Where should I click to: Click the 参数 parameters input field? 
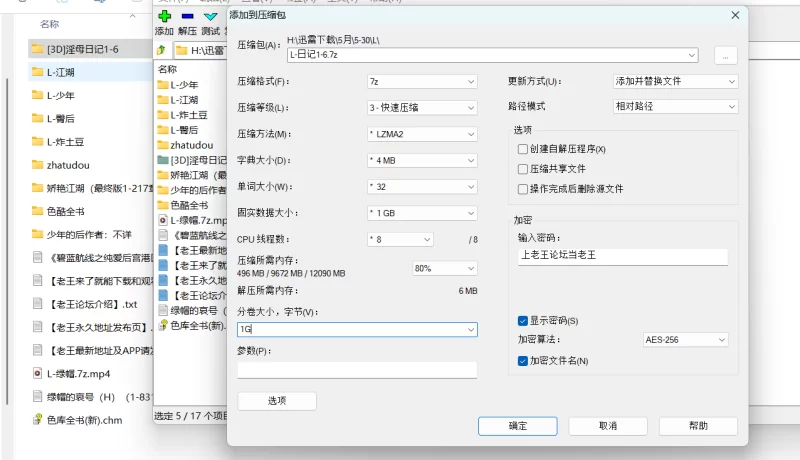click(x=357, y=370)
